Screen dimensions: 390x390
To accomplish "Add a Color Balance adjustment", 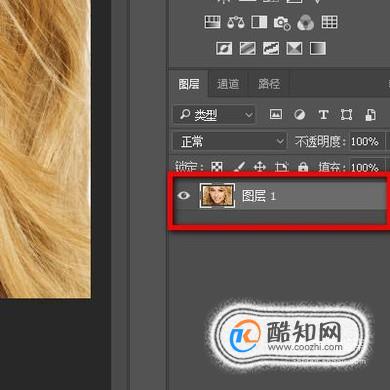I will pyautogui.click(x=236, y=22).
